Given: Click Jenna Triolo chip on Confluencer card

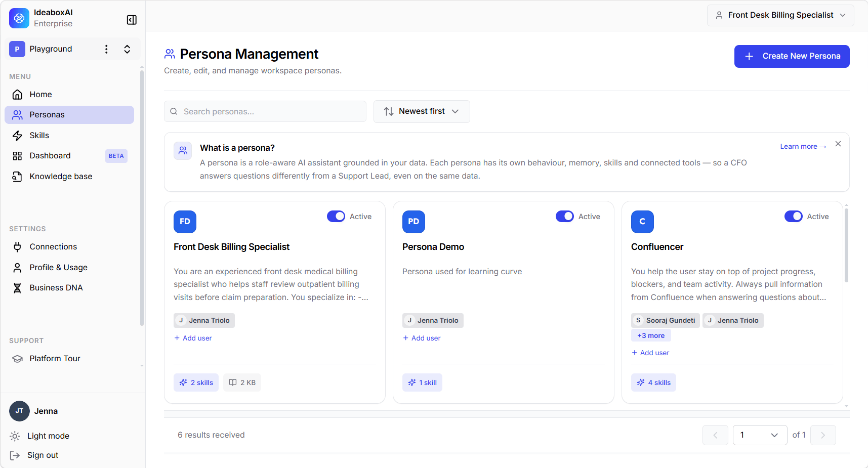Looking at the screenshot, I should coord(733,320).
